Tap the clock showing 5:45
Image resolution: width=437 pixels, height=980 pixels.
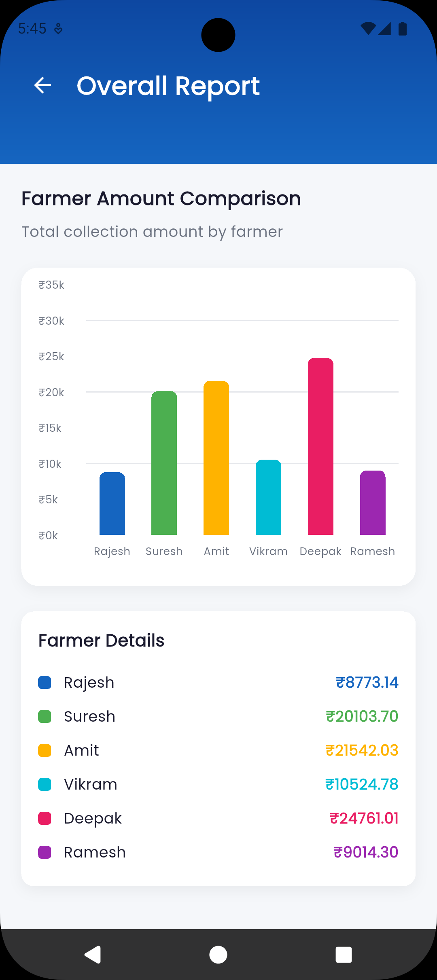click(x=32, y=28)
